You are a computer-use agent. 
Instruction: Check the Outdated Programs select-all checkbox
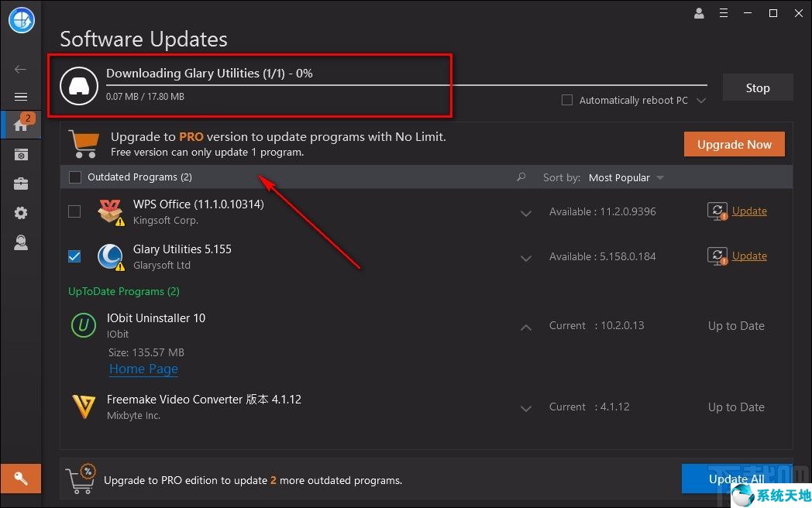click(75, 177)
